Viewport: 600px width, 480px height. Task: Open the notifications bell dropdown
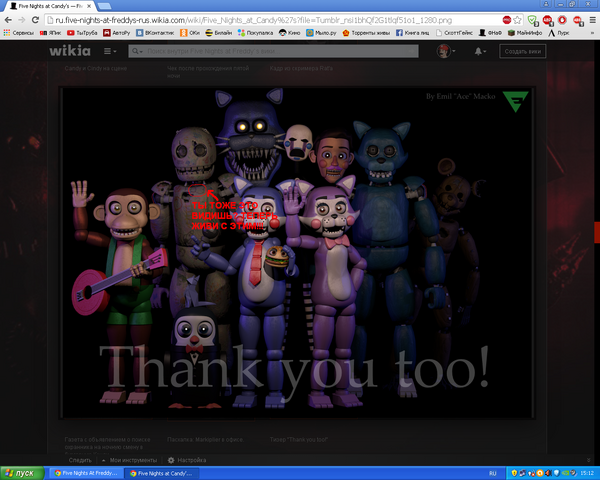[x=480, y=51]
